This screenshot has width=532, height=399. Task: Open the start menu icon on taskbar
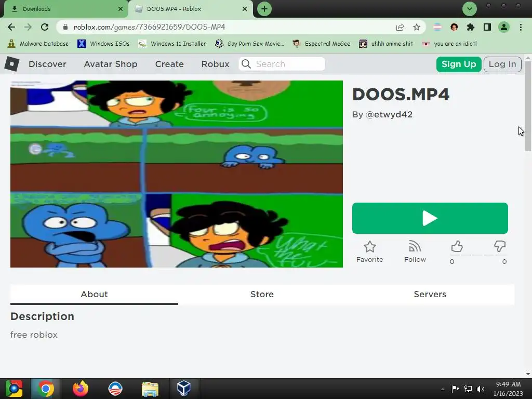[14, 389]
